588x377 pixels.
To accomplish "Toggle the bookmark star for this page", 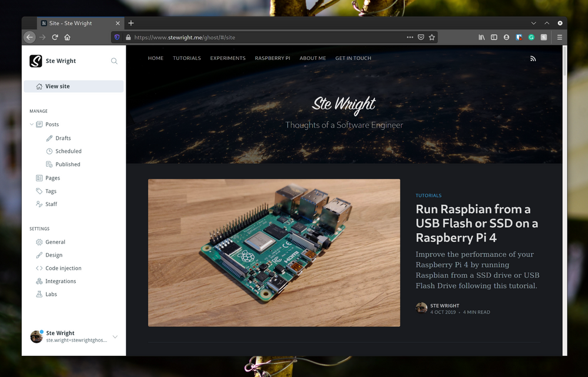I will pos(432,36).
